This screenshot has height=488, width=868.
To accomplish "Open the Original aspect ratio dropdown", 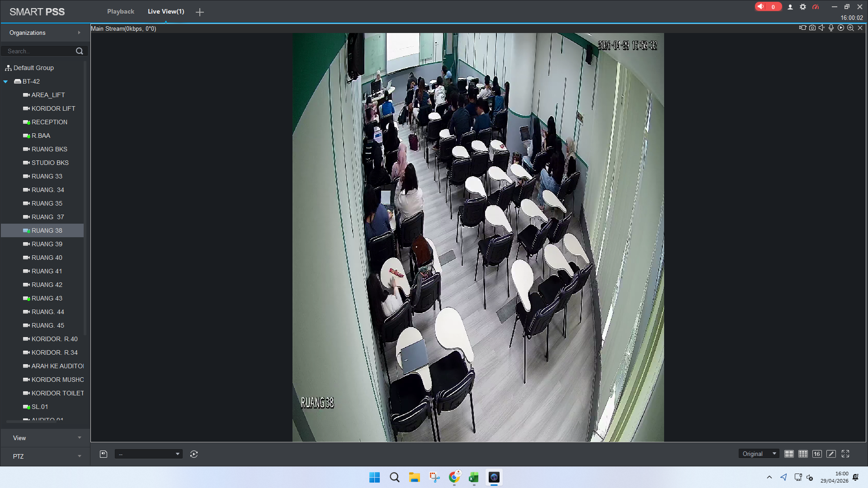I will coord(759,454).
